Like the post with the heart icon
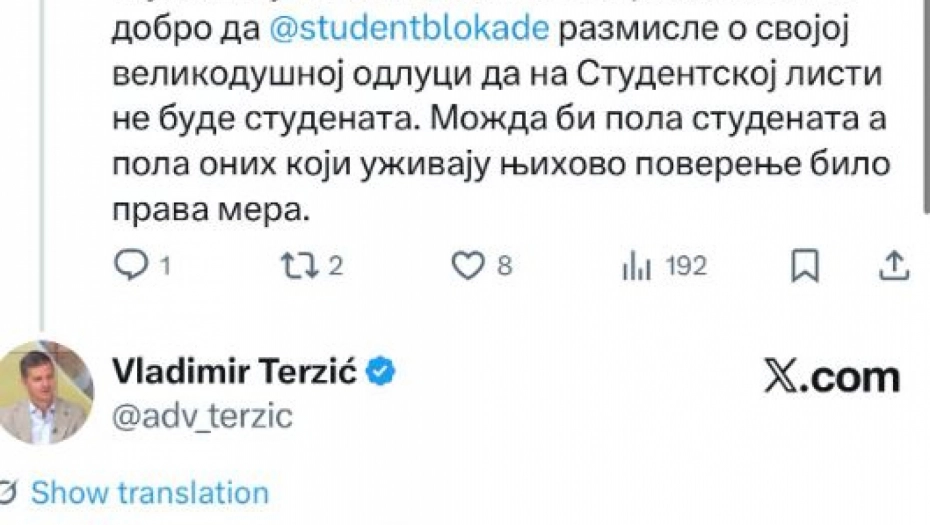The image size is (930, 525). [467, 265]
